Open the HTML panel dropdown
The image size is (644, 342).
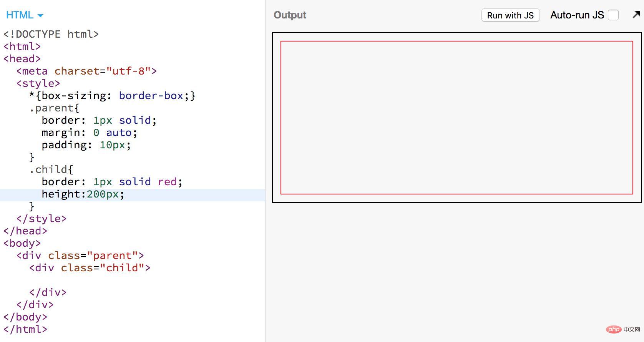[25, 15]
